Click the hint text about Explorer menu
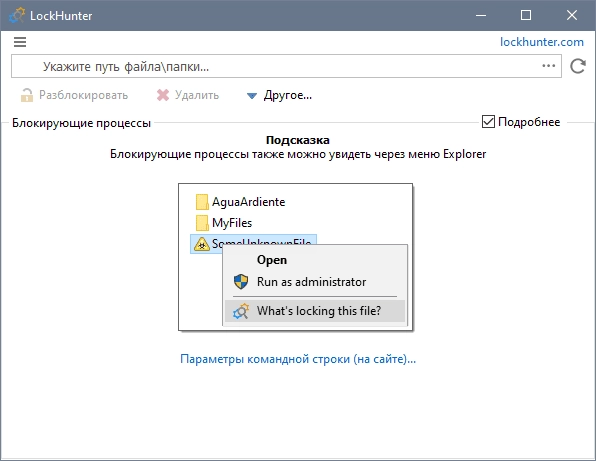The image size is (596, 461). [298, 154]
